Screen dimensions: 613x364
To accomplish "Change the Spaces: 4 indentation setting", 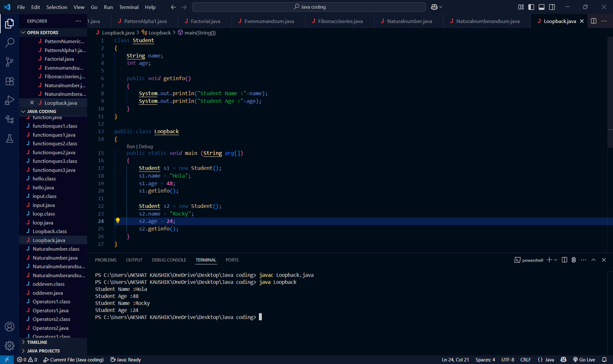I will click(485, 360).
